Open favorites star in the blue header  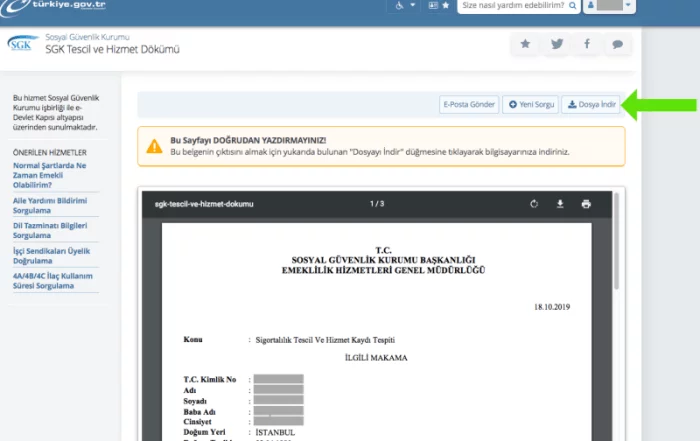coord(446,5)
